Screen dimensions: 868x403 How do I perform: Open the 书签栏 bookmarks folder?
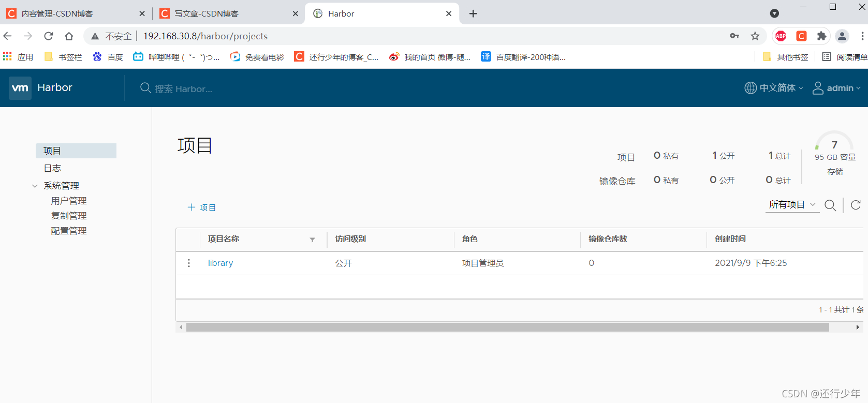(x=63, y=57)
